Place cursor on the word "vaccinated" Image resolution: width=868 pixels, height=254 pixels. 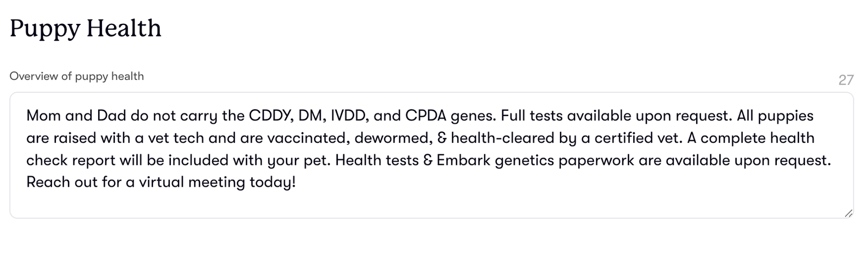point(307,138)
